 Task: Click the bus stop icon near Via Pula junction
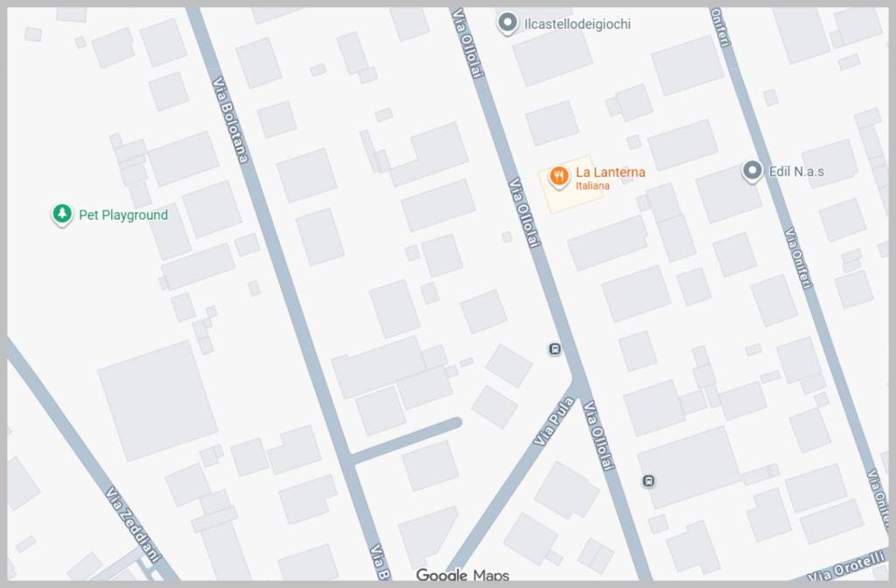click(554, 348)
